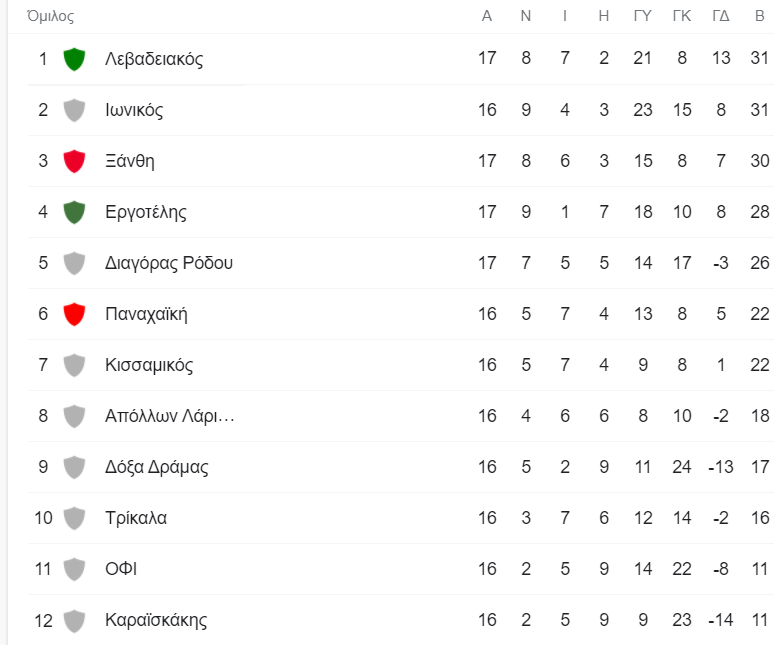
Task: Click the grey Διαγόρας Ρόδου shield icon
Action: click(x=74, y=263)
